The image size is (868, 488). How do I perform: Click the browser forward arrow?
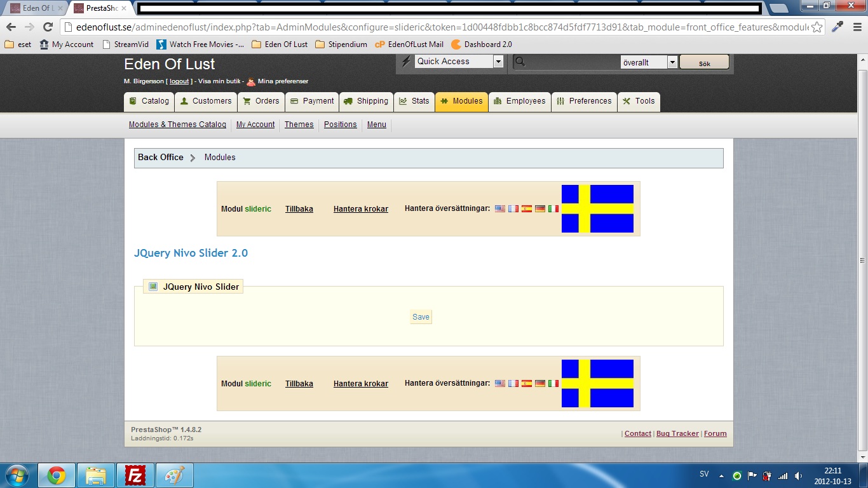tap(29, 27)
